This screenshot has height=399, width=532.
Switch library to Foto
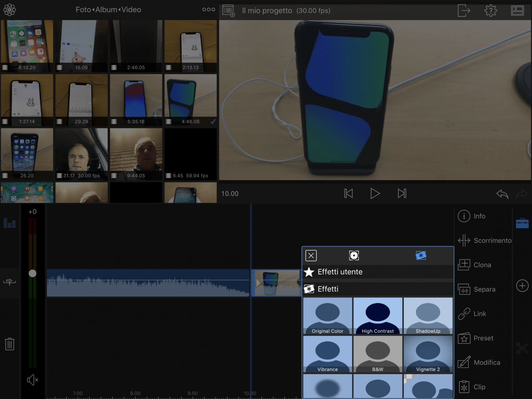(x=83, y=9)
